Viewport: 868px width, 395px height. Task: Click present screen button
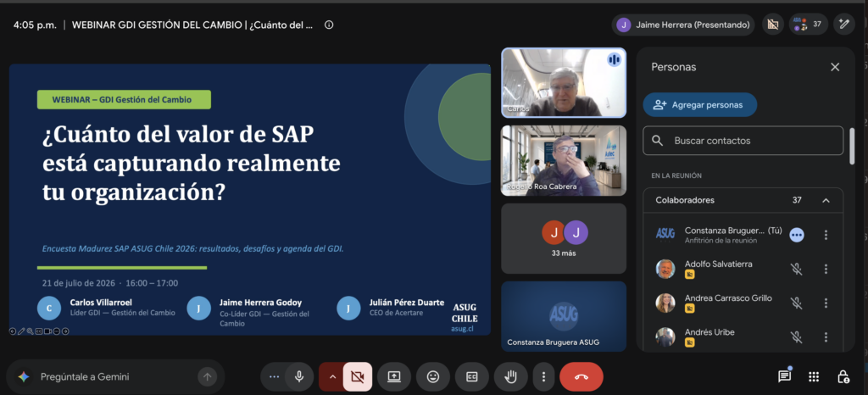point(393,376)
